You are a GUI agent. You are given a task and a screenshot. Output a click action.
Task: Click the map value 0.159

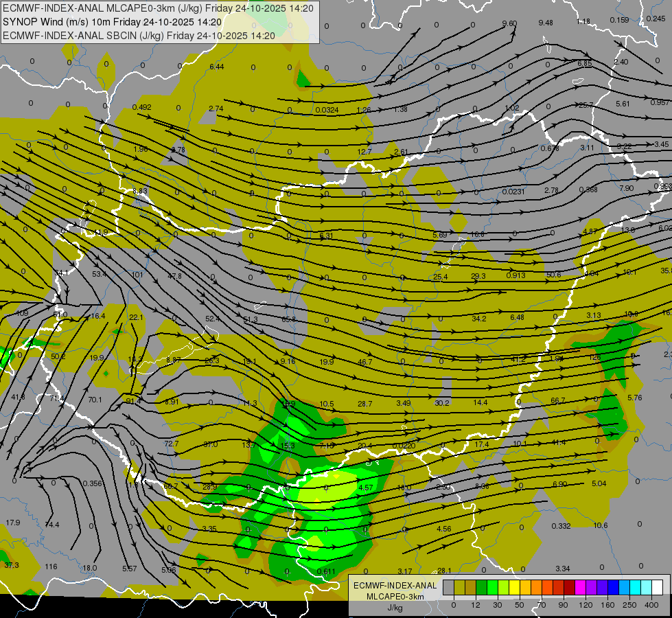point(619,20)
